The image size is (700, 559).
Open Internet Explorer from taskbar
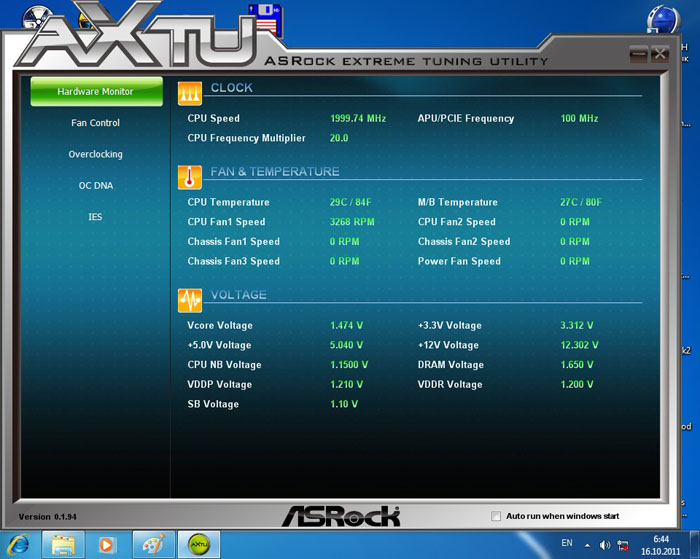coord(19,545)
